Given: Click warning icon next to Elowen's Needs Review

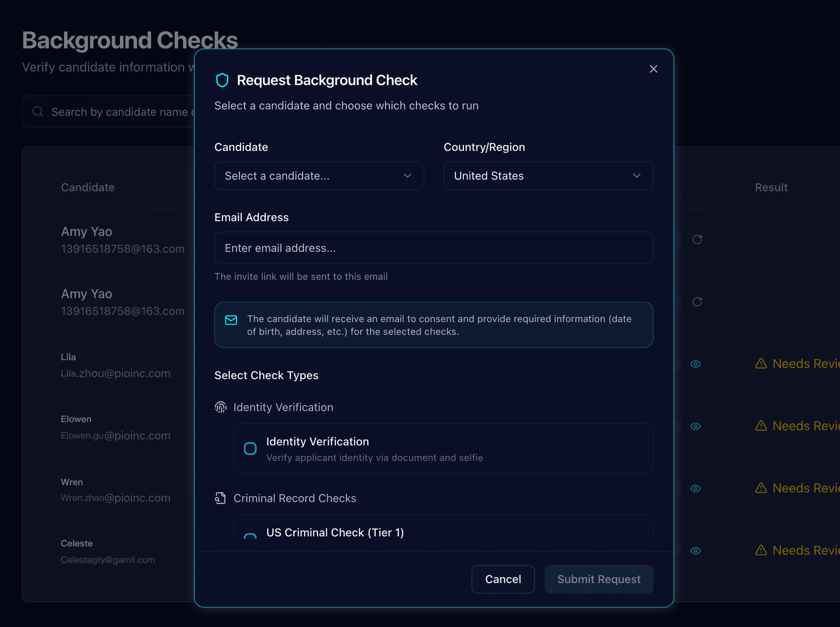Looking at the screenshot, I should point(761,426).
